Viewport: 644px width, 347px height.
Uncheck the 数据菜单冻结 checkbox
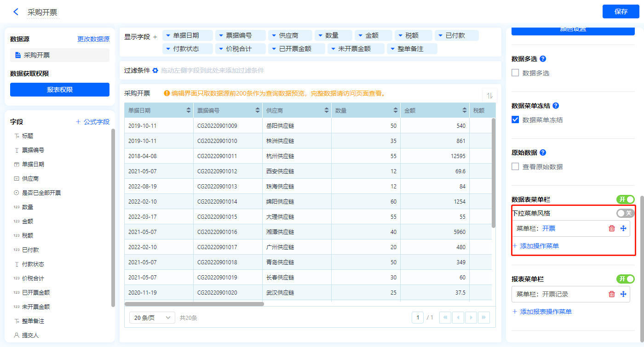point(515,119)
